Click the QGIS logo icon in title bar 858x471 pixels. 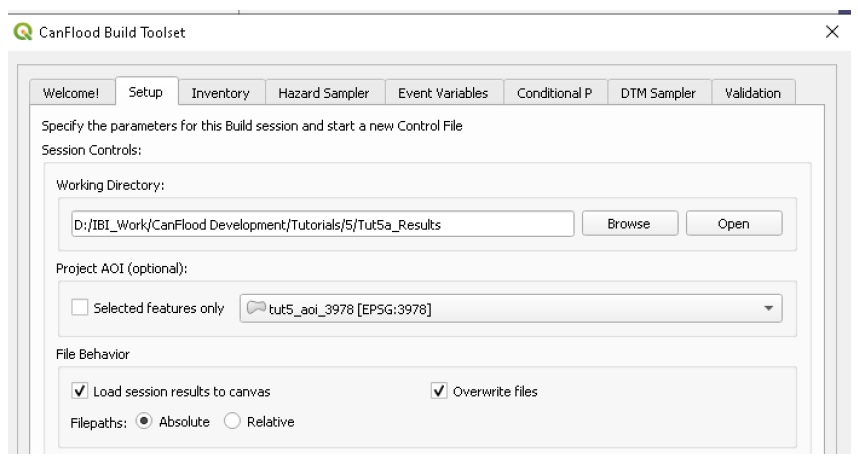point(23,32)
